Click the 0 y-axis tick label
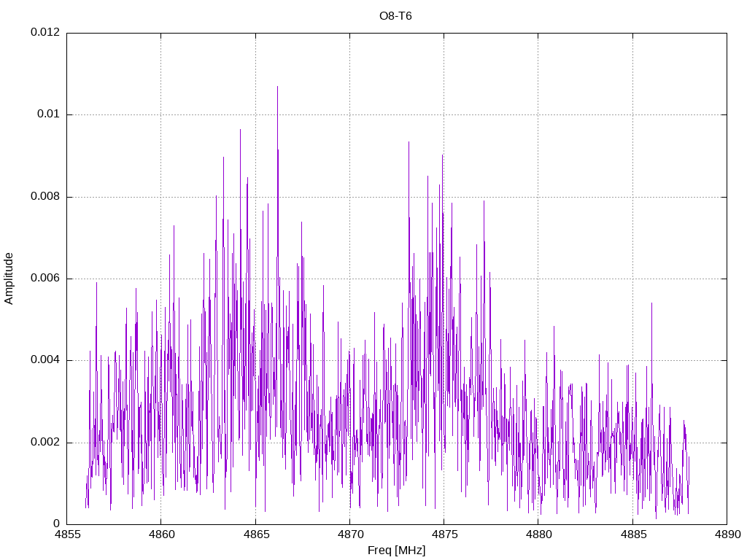This screenshot has height=560, width=747. point(57,524)
